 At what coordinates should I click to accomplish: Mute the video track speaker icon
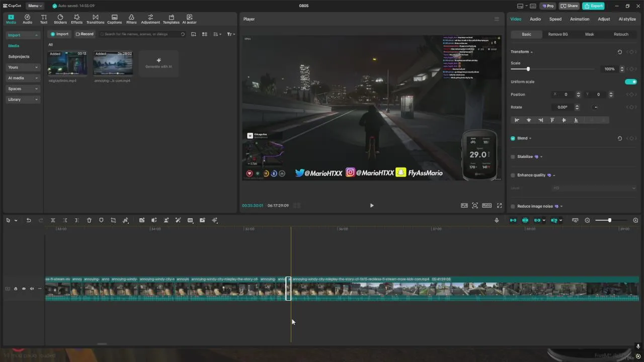32,289
